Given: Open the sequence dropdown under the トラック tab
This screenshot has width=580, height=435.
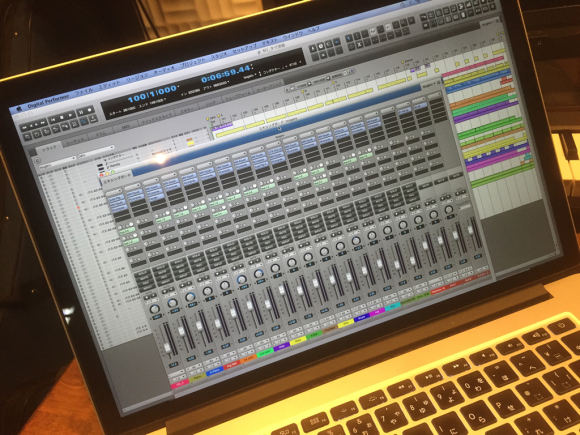Looking at the screenshot, I should point(57,163).
